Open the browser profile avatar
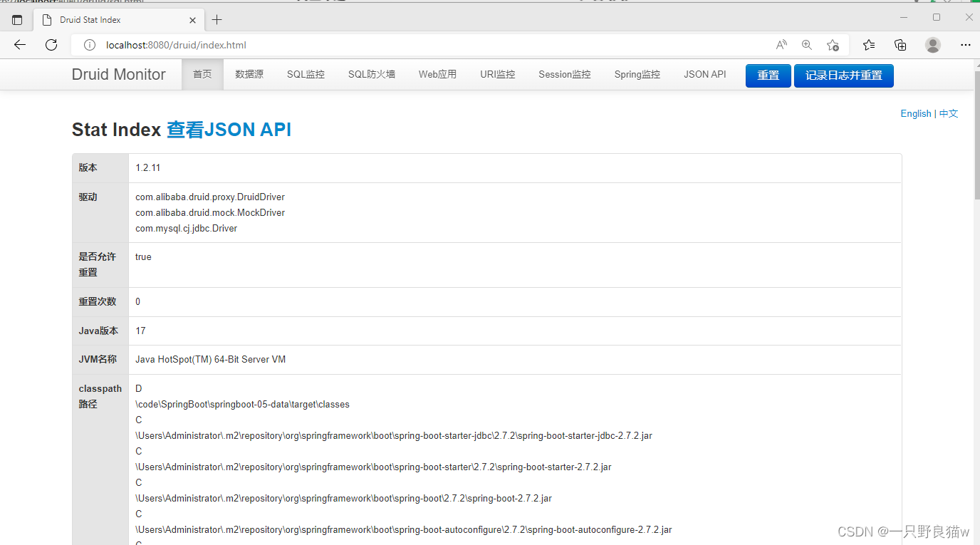Screen dimensions: 980x545 click(933, 45)
